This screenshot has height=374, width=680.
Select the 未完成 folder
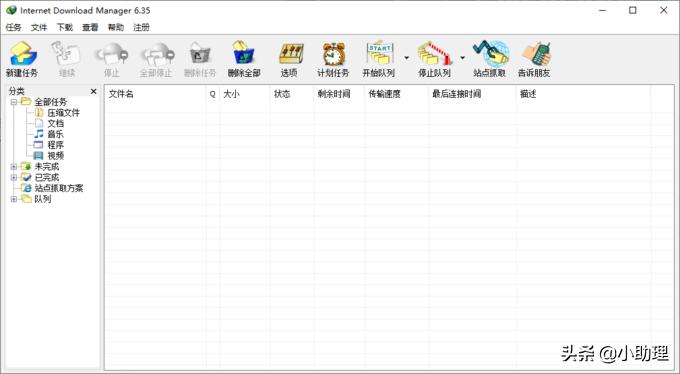[x=47, y=167]
